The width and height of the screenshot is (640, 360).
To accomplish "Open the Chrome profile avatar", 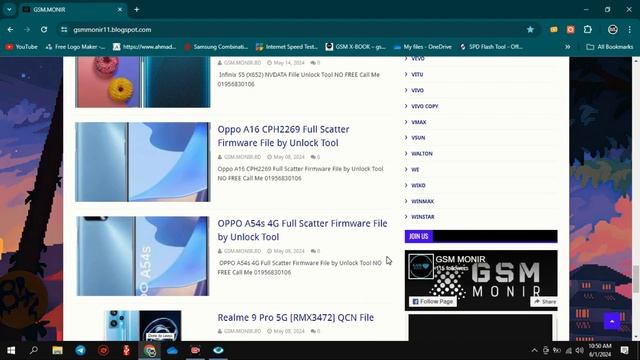I will 613,29.
